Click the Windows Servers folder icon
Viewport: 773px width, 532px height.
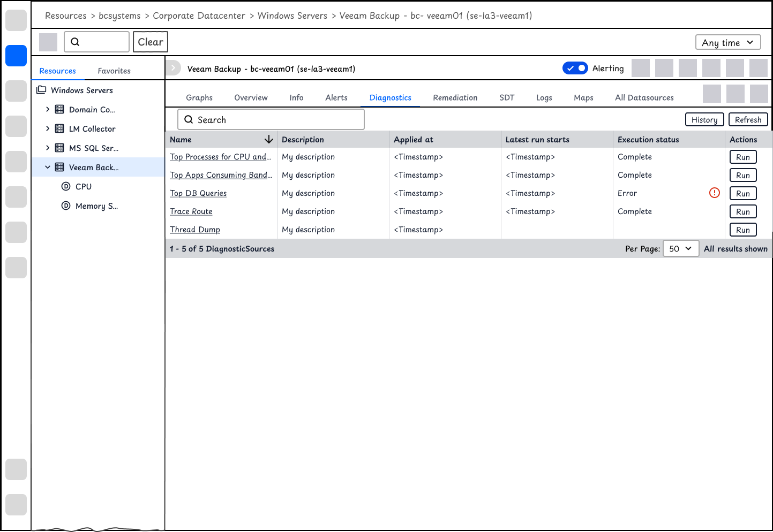click(x=41, y=90)
